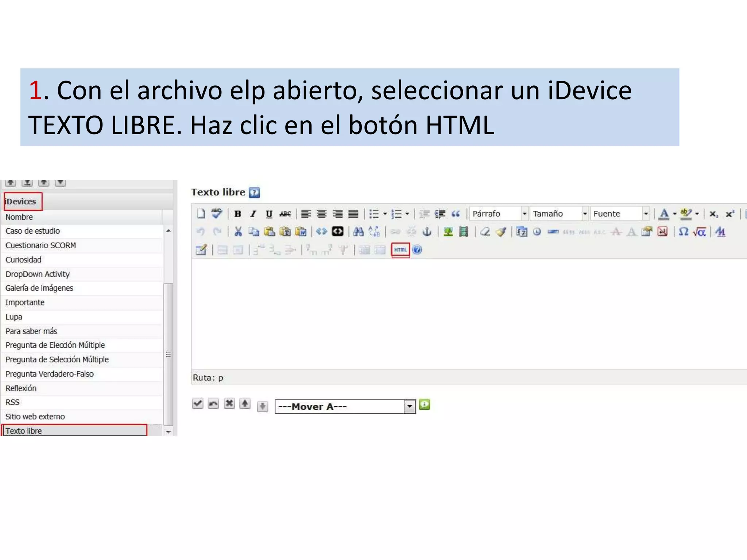Toggle italic formatting
The height and width of the screenshot is (560, 747).
pyautogui.click(x=253, y=214)
